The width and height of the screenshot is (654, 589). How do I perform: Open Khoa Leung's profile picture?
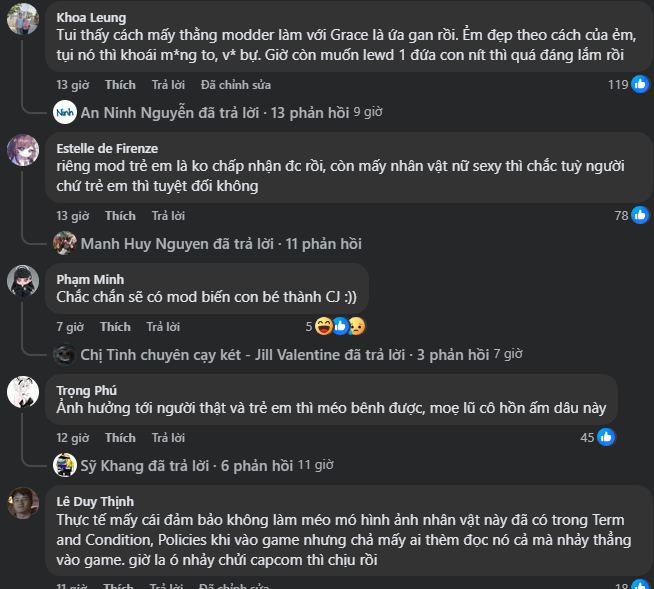[x=22, y=19]
